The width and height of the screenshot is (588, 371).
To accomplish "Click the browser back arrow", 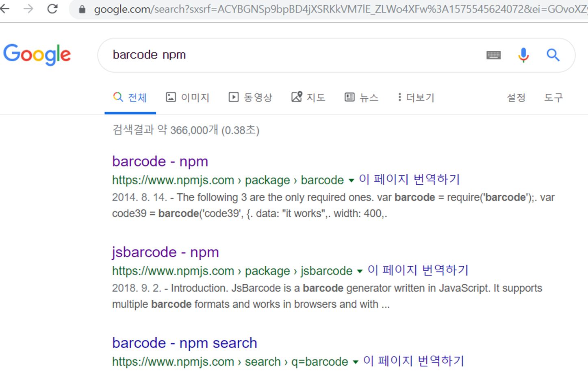I will pos(4,9).
